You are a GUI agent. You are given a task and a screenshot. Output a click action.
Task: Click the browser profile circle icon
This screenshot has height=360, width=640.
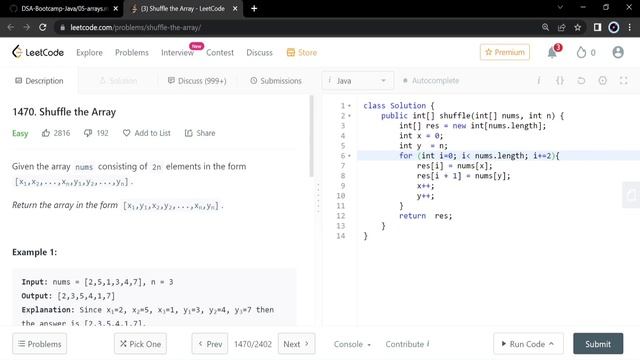613,27
